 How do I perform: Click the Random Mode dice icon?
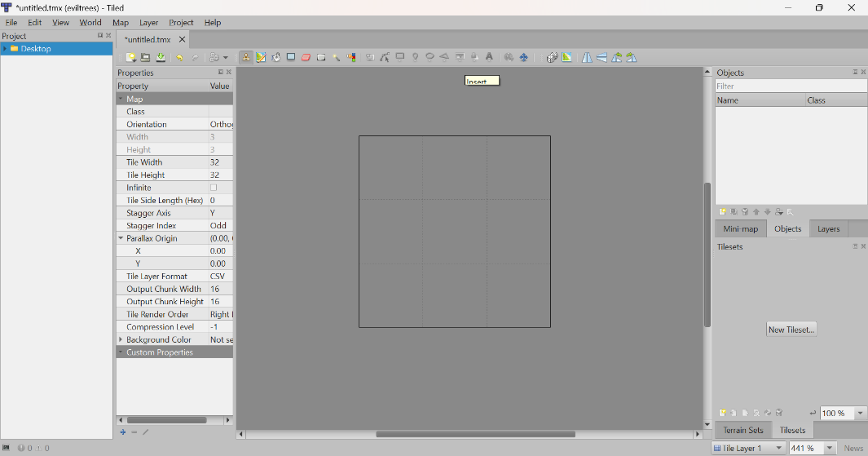click(552, 58)
